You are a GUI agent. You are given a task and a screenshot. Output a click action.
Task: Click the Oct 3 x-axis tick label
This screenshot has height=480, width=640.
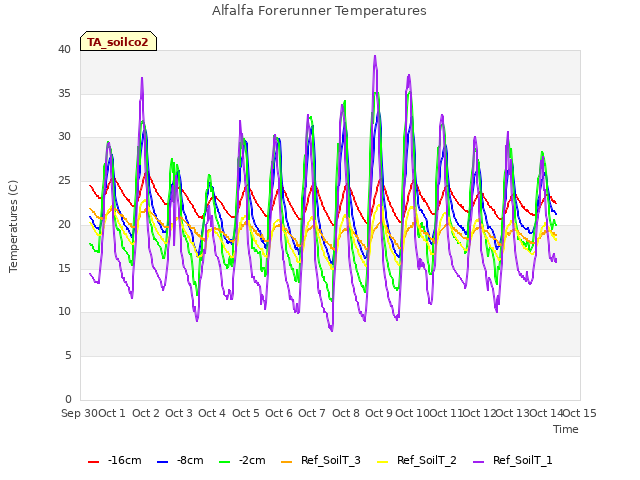tap(179, 413)
